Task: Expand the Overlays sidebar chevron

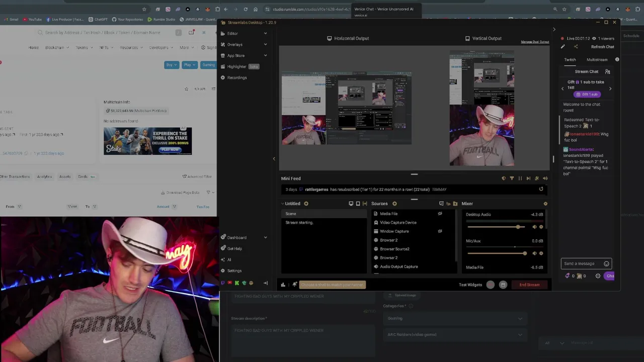Action: (x=265, y=45)
